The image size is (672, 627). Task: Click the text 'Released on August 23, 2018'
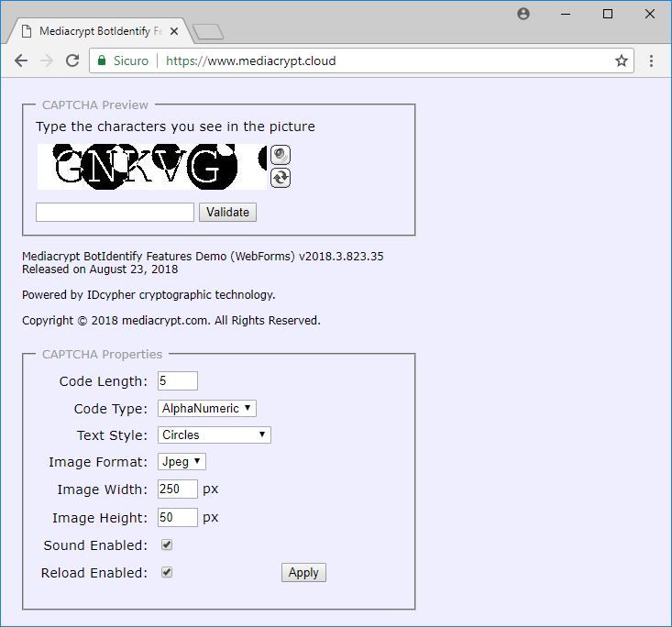click(100, 269)
